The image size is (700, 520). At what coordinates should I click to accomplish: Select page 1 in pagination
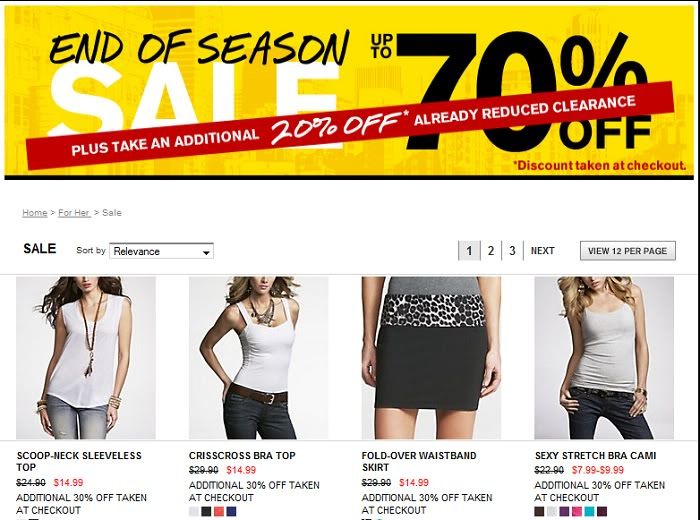pyautogui.click(x=469, y=251)
